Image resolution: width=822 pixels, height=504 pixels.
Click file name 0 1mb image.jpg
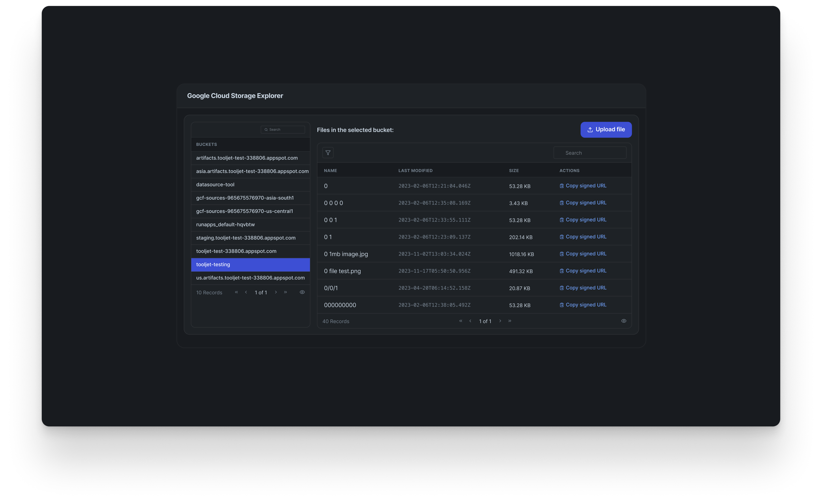346,254
